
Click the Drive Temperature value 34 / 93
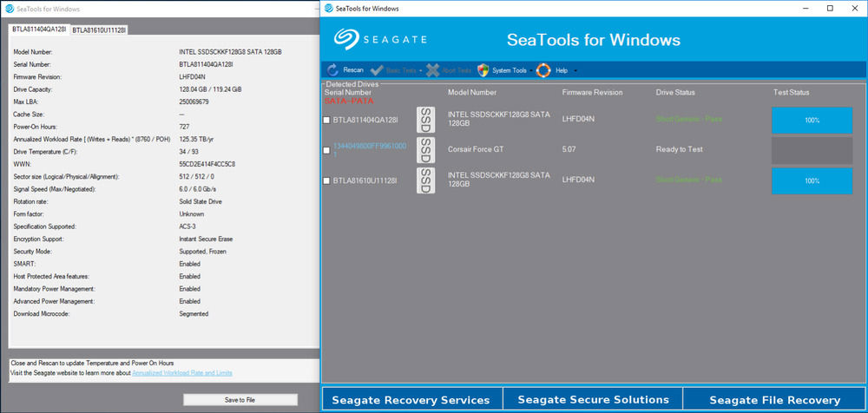pos(188,152)
